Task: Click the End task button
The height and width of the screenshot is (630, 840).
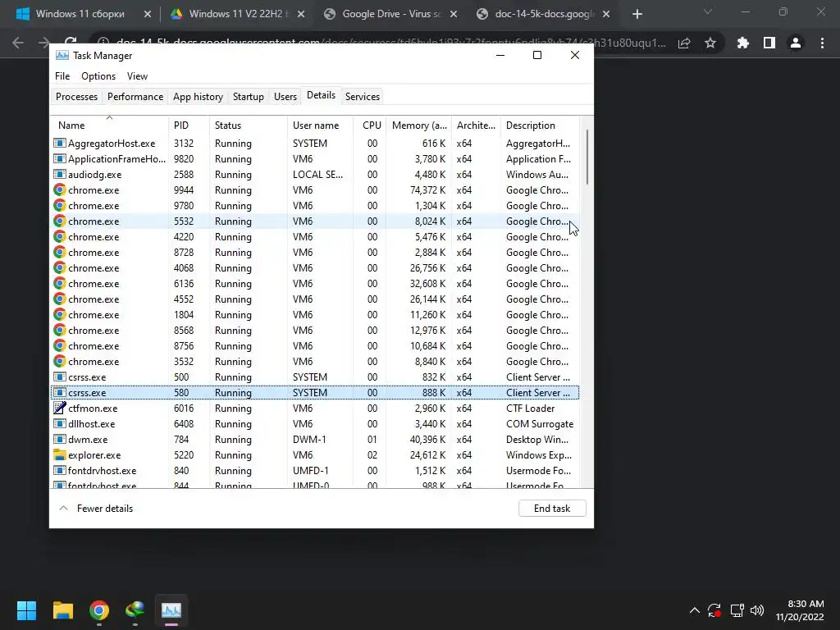Action: [x=552, y=509]
